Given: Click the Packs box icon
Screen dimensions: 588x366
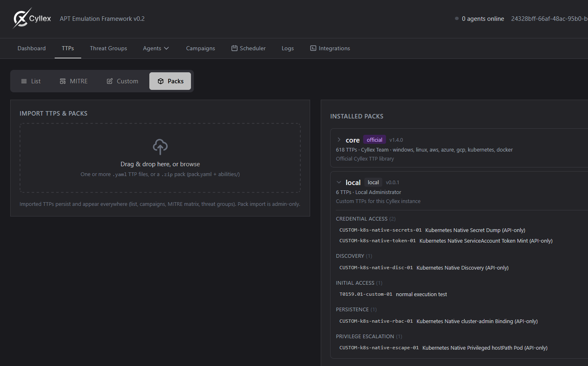Looking at the screenshot, I should coord(161,81).
